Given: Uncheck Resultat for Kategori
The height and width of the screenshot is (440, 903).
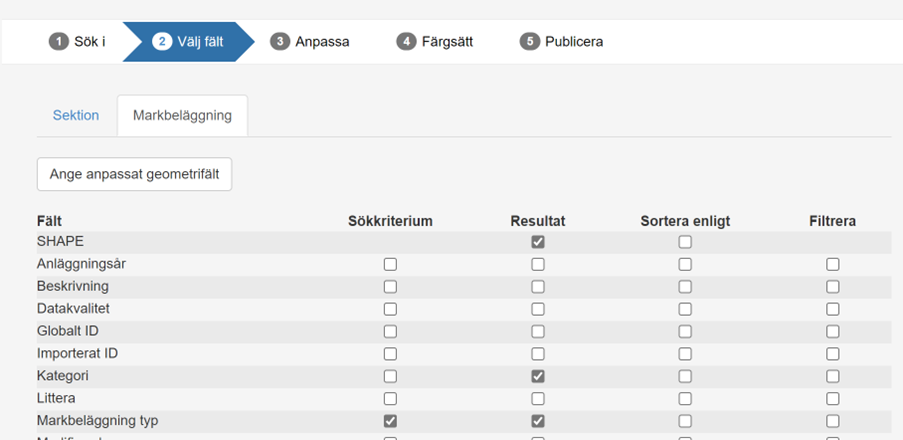Looking at the screenshot, I should [x=538, y=376].
